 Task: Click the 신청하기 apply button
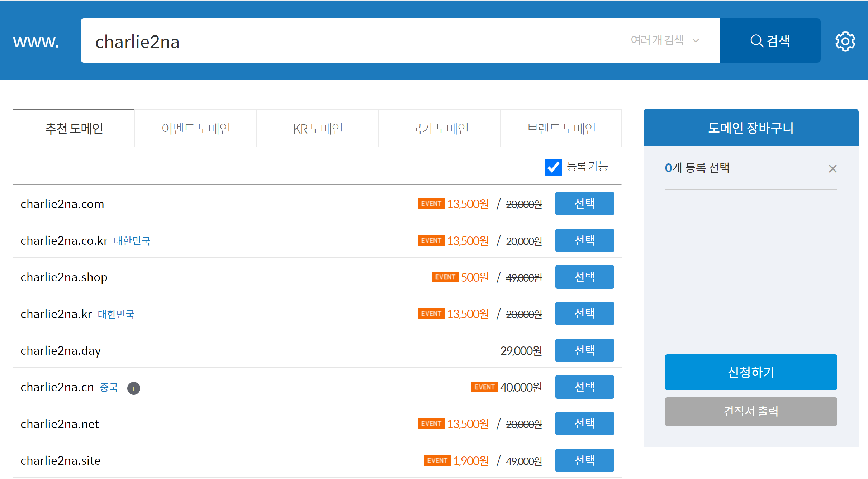click(751, 372)
